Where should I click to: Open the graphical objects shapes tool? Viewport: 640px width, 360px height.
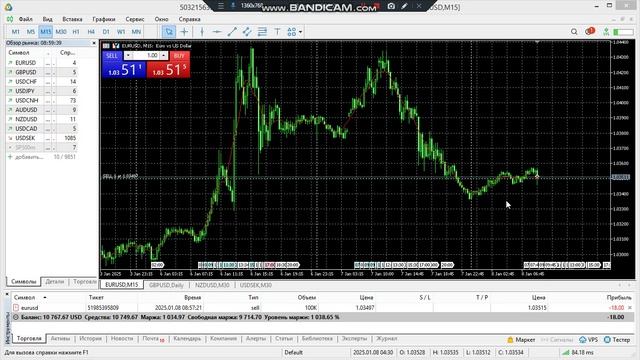pyautogui.click(x=291, y=32)
